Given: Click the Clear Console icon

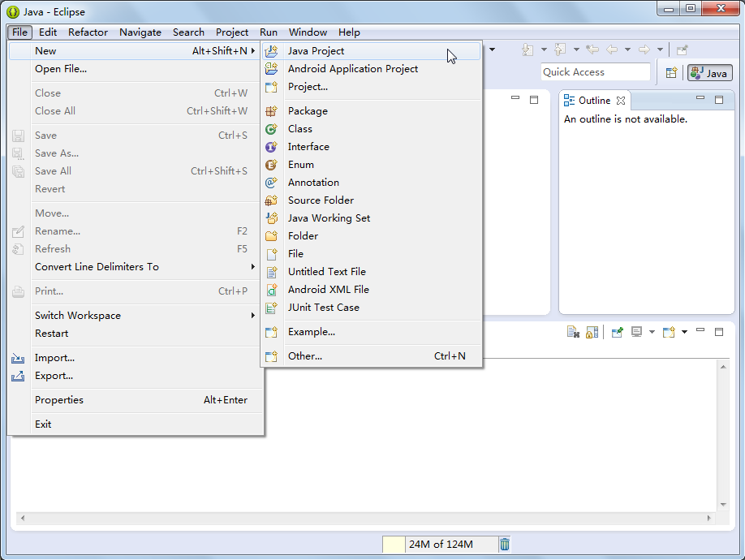Looking at the screenshot, I should click(x=573, y=332).
